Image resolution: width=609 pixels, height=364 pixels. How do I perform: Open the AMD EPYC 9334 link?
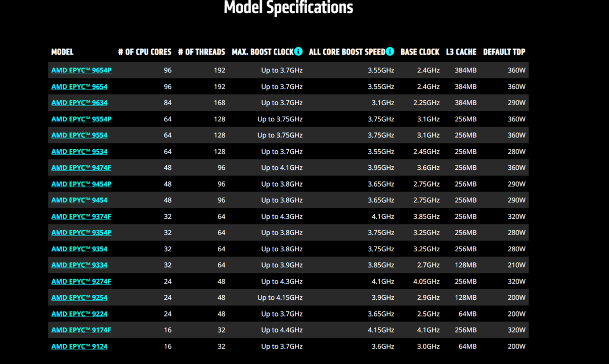tap(79, 265)
